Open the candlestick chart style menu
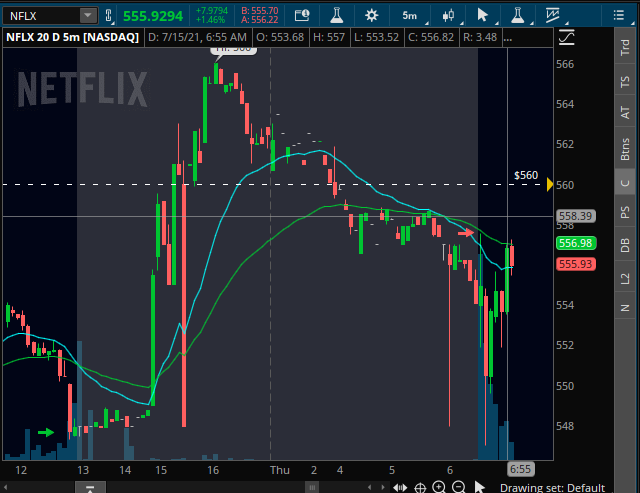 pos(448,16)
